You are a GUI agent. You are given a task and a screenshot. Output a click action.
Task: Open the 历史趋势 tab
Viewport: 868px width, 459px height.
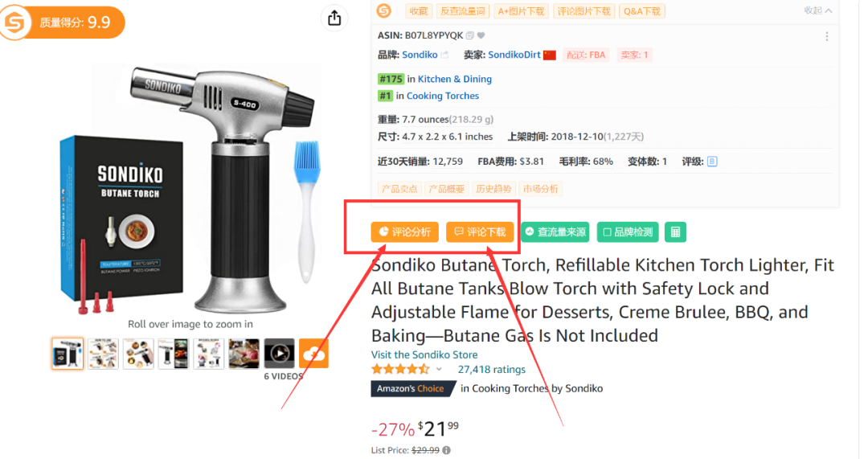(x=493, y=189)
